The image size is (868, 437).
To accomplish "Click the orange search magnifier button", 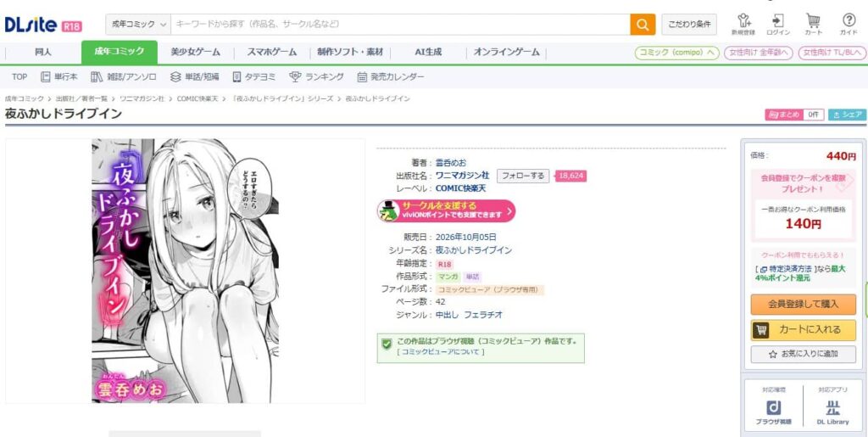I will 643,25.
